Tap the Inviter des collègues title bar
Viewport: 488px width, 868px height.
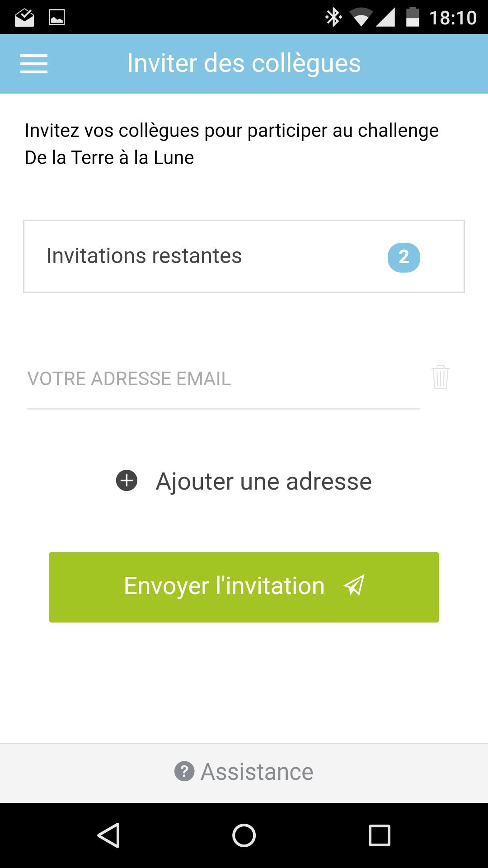pos(244,63)
